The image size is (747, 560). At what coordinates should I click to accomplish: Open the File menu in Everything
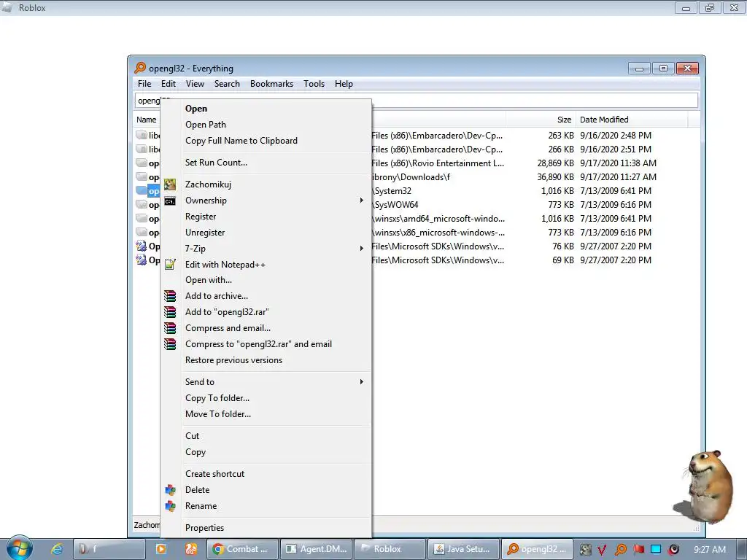point(144,84)
